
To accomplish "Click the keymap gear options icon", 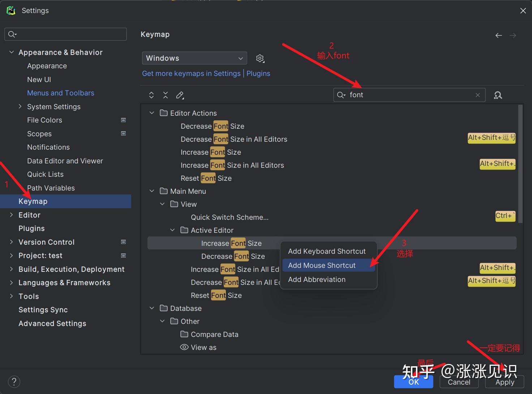I will (x=260, y=58).
